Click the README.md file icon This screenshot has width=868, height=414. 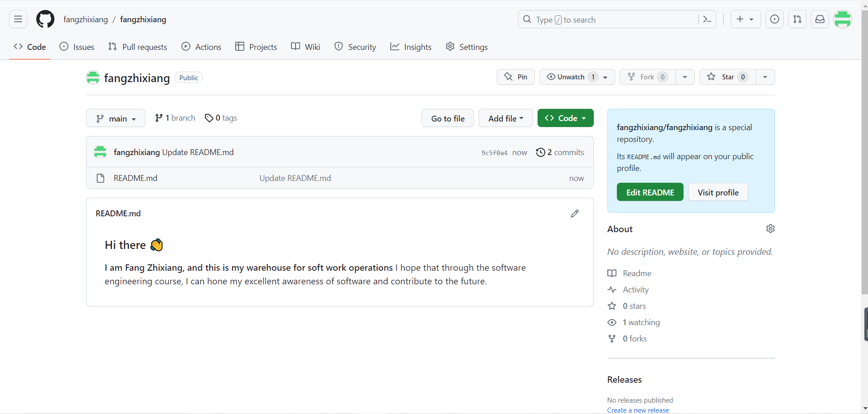(101, 178)
